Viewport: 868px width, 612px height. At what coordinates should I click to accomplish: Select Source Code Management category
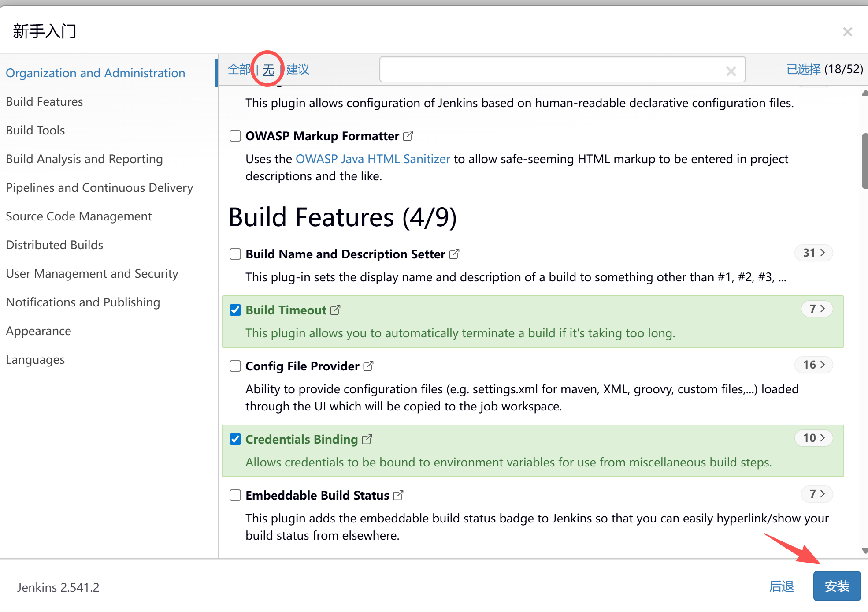[x=79, y=216]
